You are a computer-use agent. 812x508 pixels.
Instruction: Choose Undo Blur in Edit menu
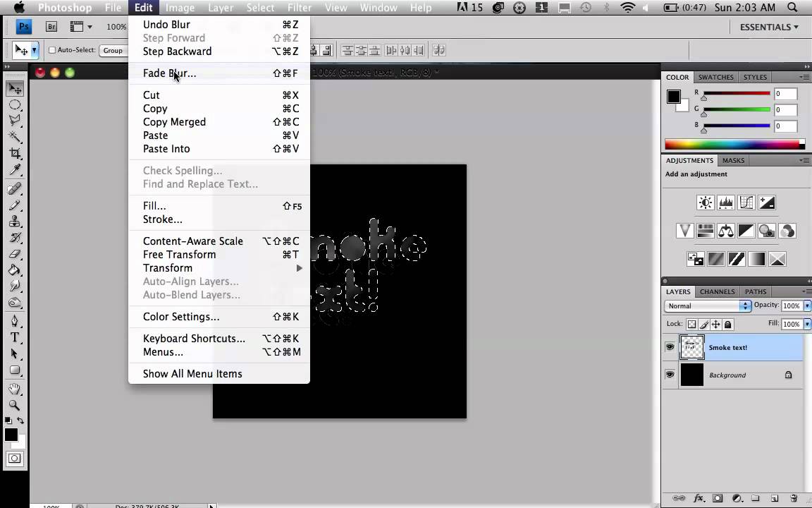pyautogui.click(x=219, y=25)
